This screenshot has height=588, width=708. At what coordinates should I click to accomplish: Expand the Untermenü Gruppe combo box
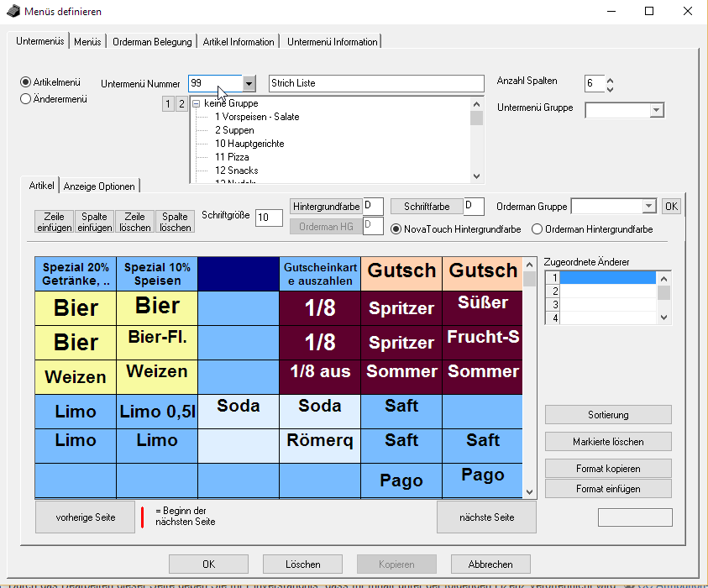[x=657, y=111]
